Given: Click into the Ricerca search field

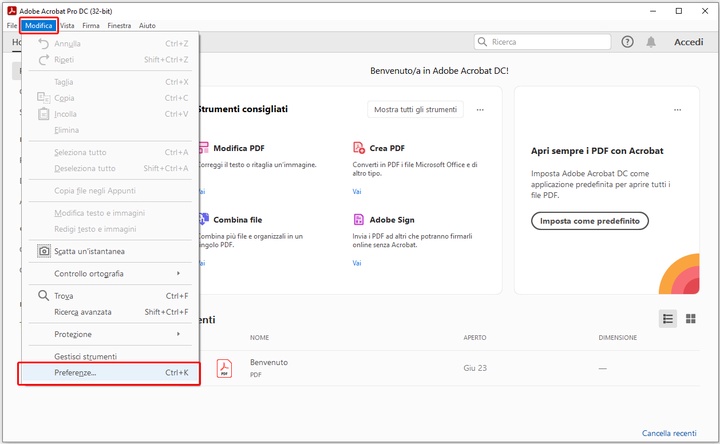Looking at the screenshot, I should coord(542,42).
